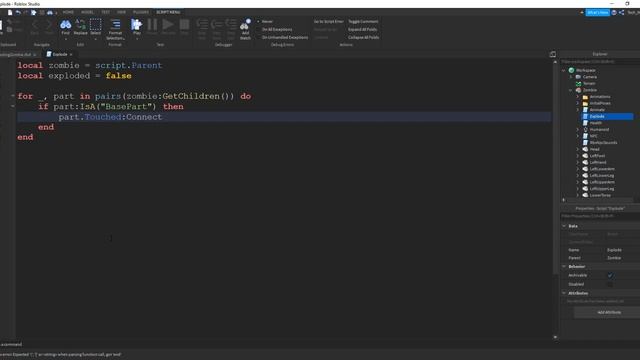Image resolution: width=640 pixels, height=360 pixels.
Task: Click Toggle Comment action
Action: coord(363,22)
